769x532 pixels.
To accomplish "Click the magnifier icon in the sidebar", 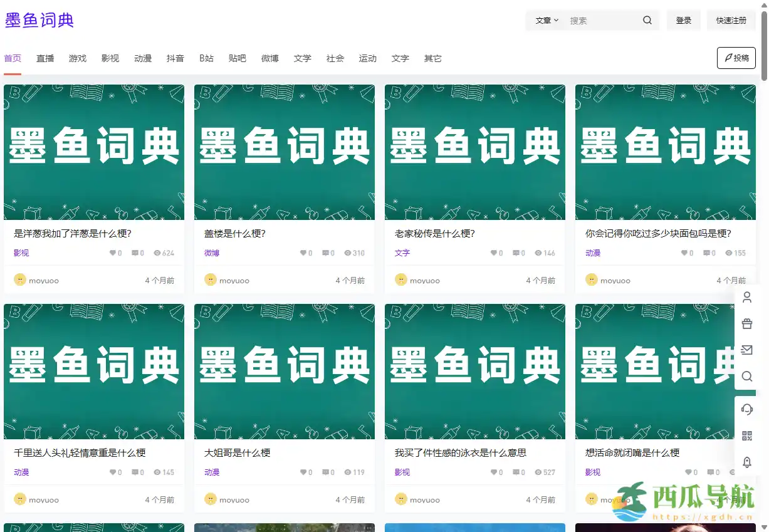I will pyautogui.click(x=746, y=377).
